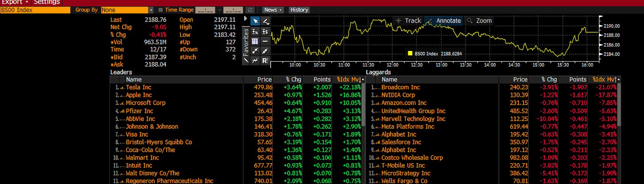The width and height of the screenshot is (644, 184).
Task: Click the pencil edit favorites icon
Action: tap(246, 60)
